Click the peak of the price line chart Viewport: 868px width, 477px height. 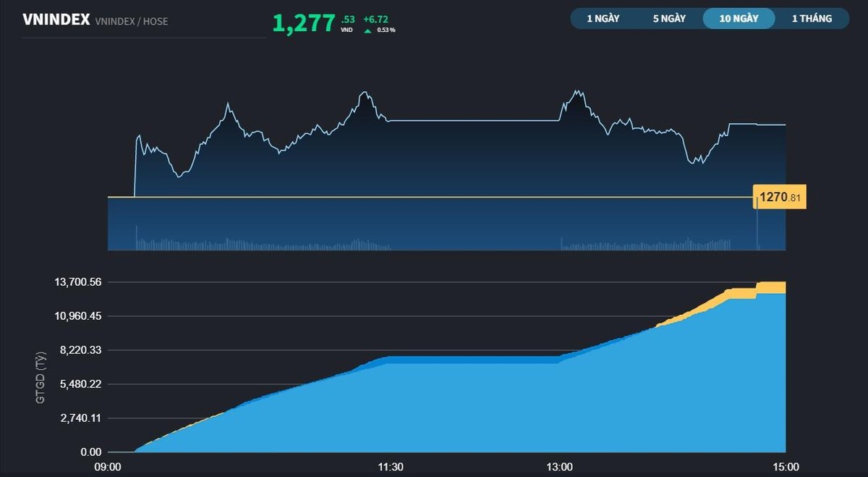tap(576, 89)
